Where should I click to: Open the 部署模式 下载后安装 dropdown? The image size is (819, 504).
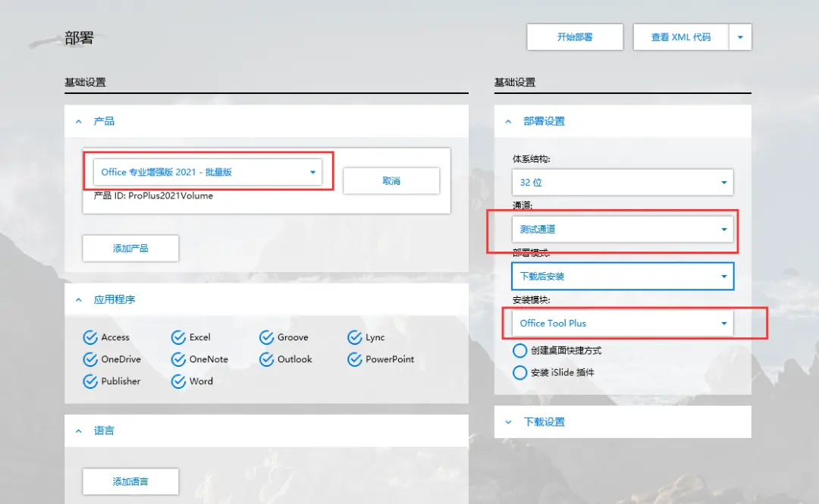point(623,277)
